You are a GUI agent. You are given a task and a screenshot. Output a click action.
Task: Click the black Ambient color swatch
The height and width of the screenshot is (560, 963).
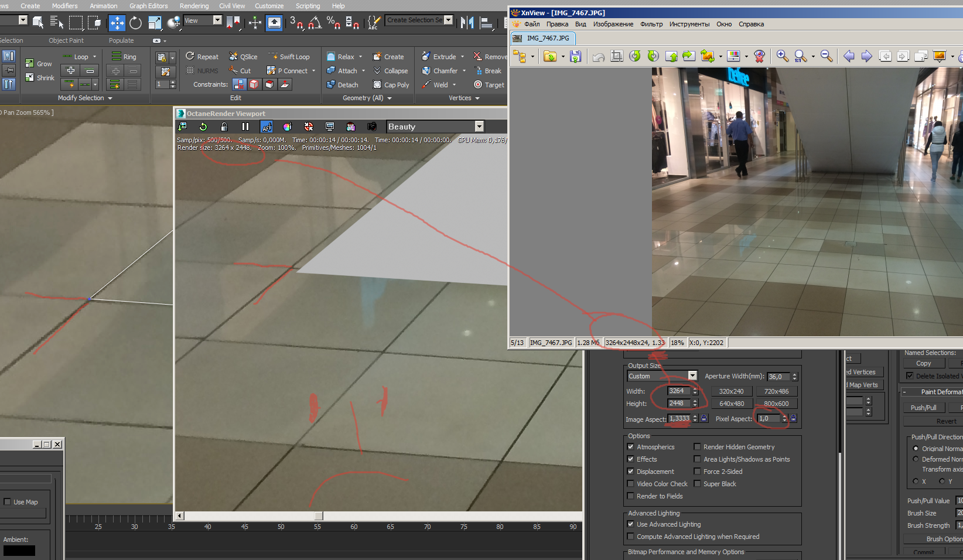pyautogui.click(x=19, y=551)
